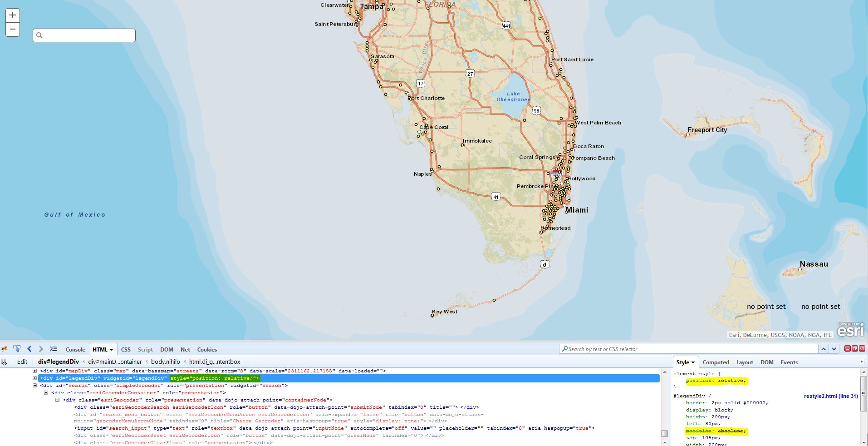The height and width of the screenshot is (446, 868).
Task: Expand the mapDiv node in the HTML tree
Action: [x=35, y=371]
